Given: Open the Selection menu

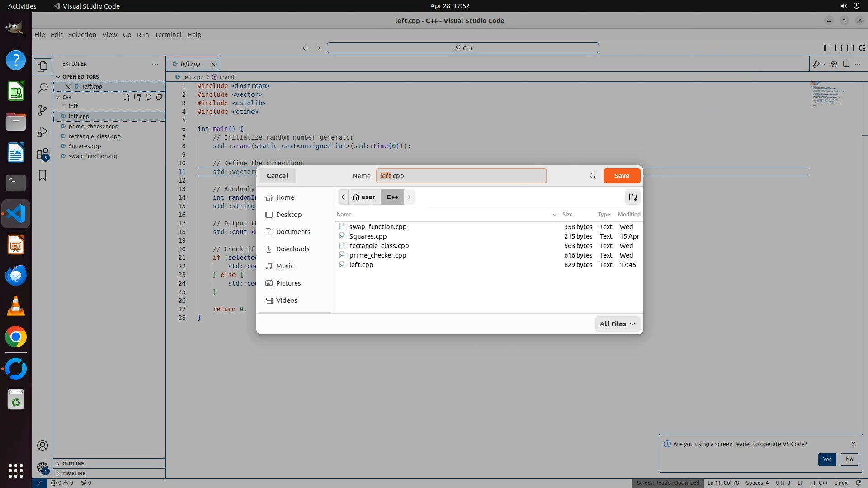Looking at the screenshot, I should (x=82, y=35).
